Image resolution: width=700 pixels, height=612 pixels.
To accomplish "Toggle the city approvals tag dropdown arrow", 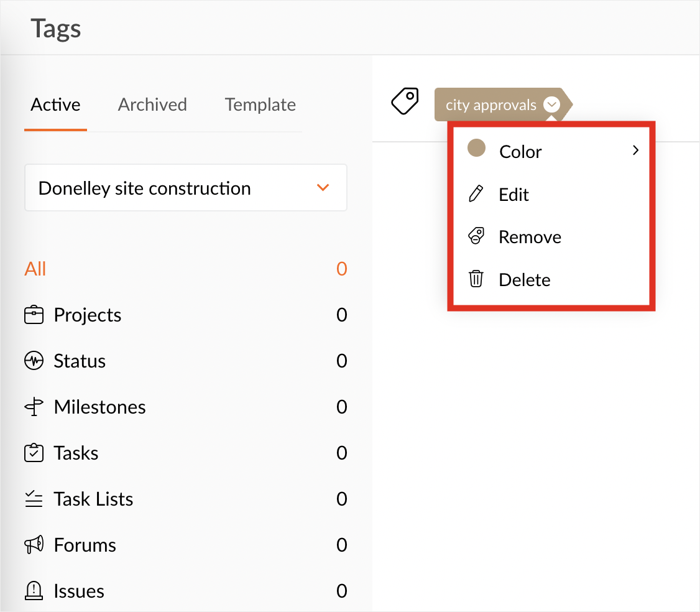I will [551, 104].
